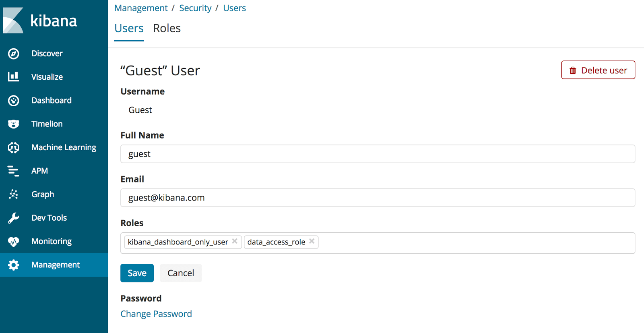
Task: Open the Roles selection box
Action: click(x=378, y=243)
